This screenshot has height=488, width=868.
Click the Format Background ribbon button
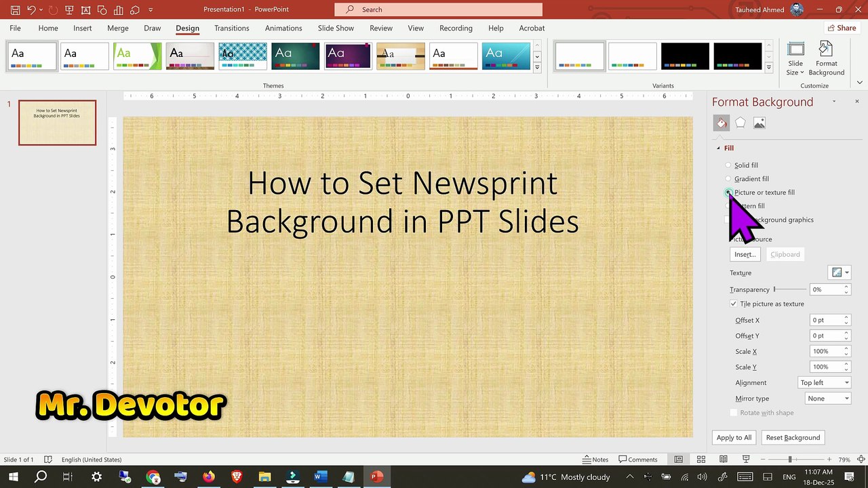pos(827,58)
